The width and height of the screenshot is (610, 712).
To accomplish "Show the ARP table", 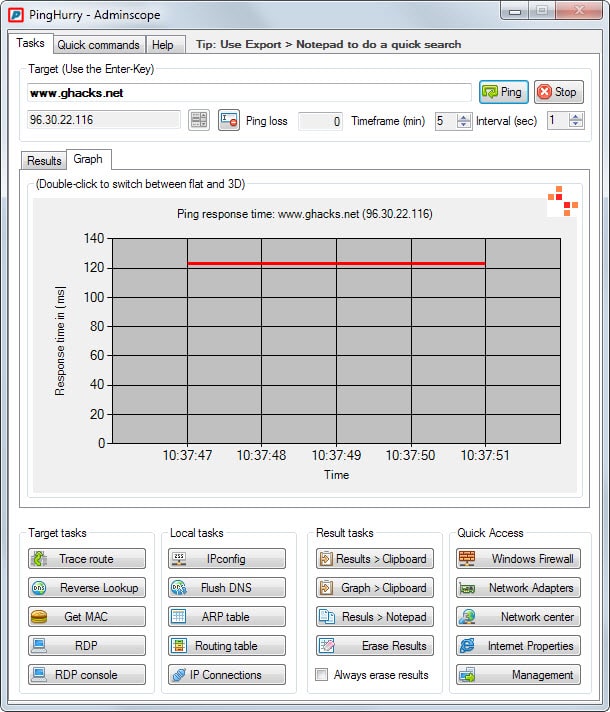I will [x=227, y=617].
